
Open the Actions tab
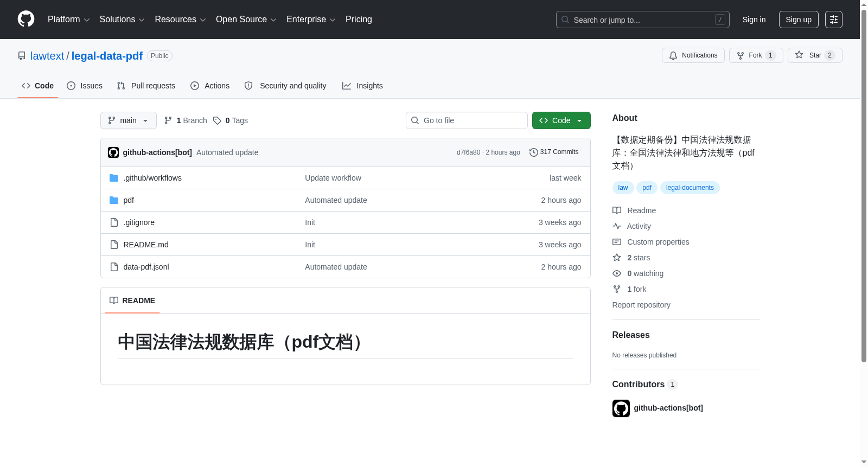pos(210,86)
